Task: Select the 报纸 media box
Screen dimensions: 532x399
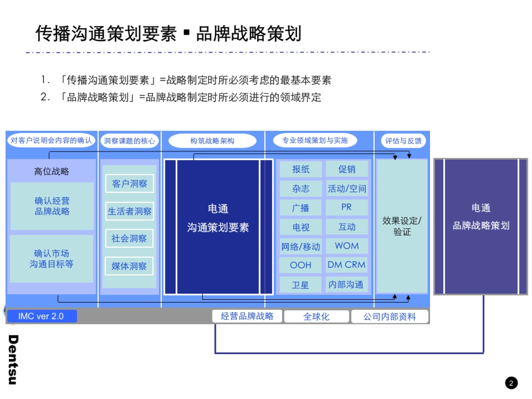Action: [301, 169]
